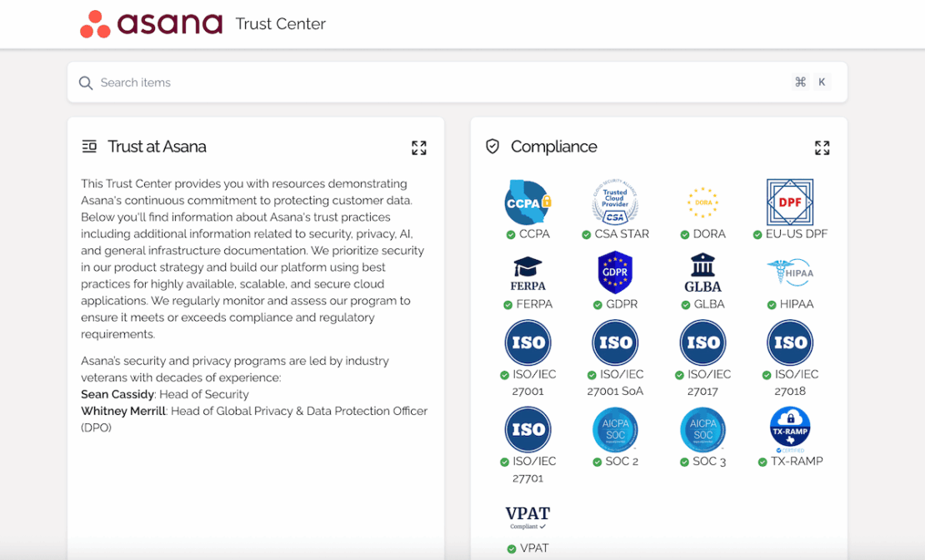
Task: Click the CSA STAR Trusted Cloud Provider badge
Action: pyautogui.click(x=615, y=202)
